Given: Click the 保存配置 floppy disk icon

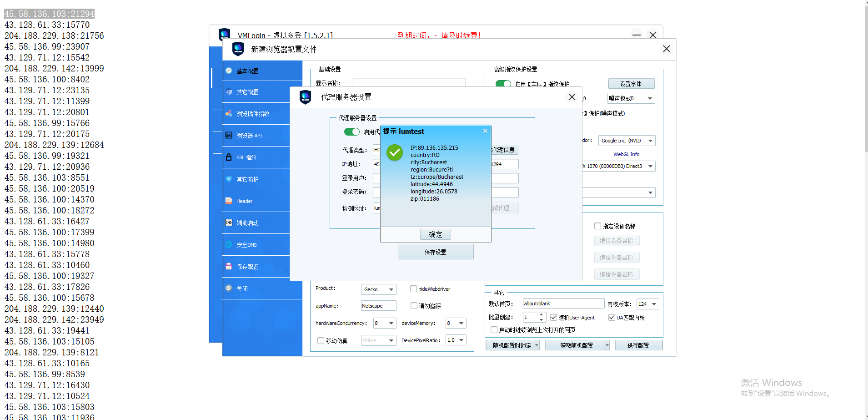Looking at the screenshot, I should [x=229, y=266].
